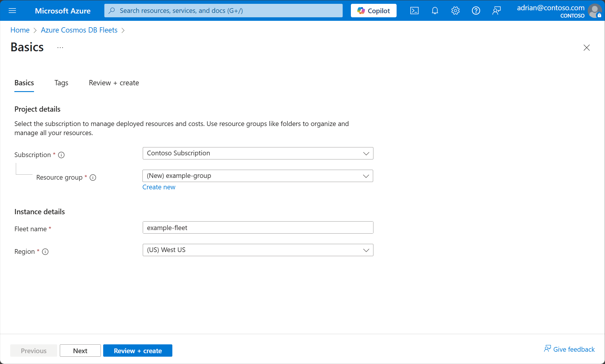605x364 pixels.
Task: Open the portal menu hamburger icon
Action: coord(12,11)
